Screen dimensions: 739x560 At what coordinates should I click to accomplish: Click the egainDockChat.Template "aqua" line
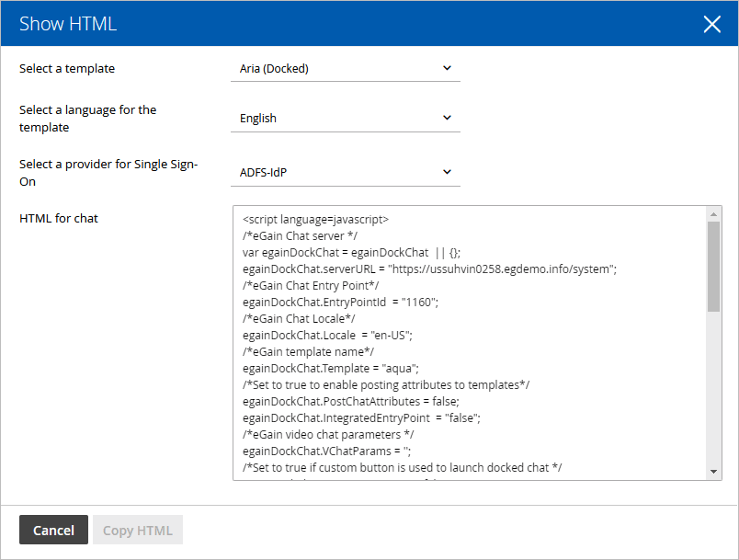pos(330,368)
